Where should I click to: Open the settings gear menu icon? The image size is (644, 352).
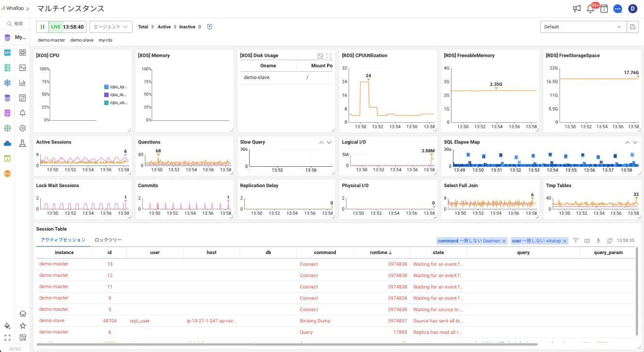[22, 128]
